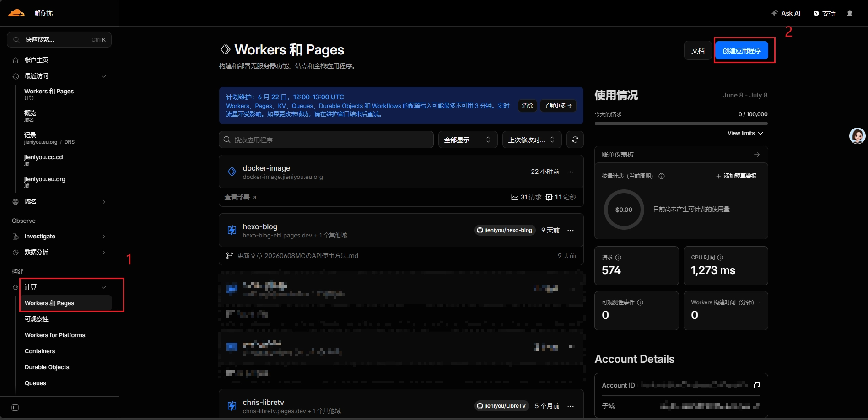
Task: Select Workers 和 Pages in sidebar
Action: click(x=66, y=303)
